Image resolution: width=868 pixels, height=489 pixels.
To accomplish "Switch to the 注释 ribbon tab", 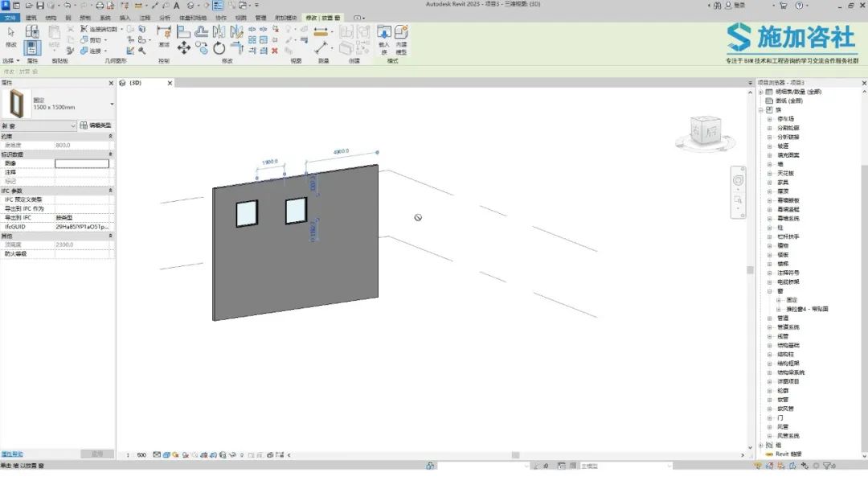I will click(145, 17).
